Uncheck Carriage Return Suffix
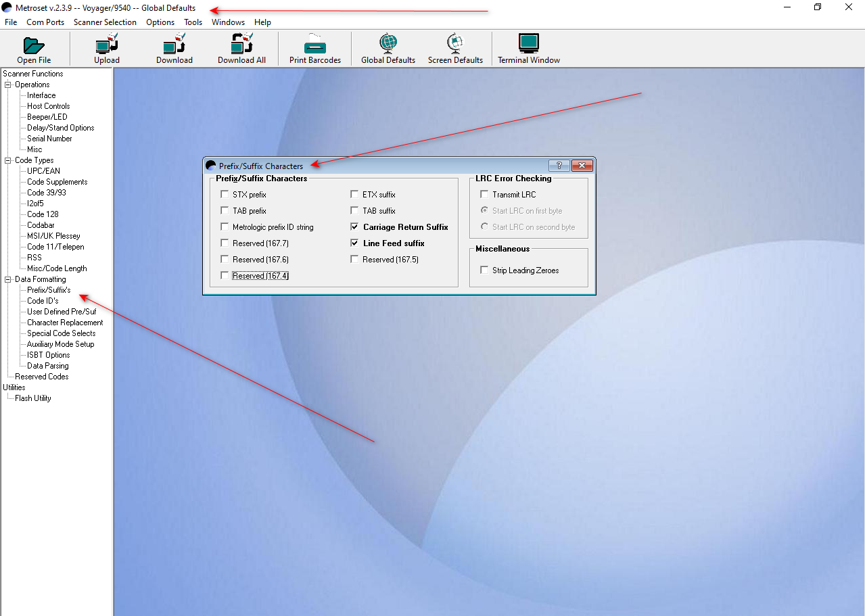This screenshot has height=616, width=865. [354, 227]
